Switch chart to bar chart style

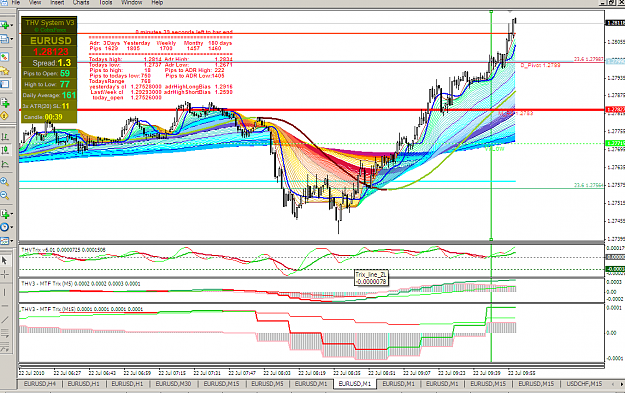point(4,137)
